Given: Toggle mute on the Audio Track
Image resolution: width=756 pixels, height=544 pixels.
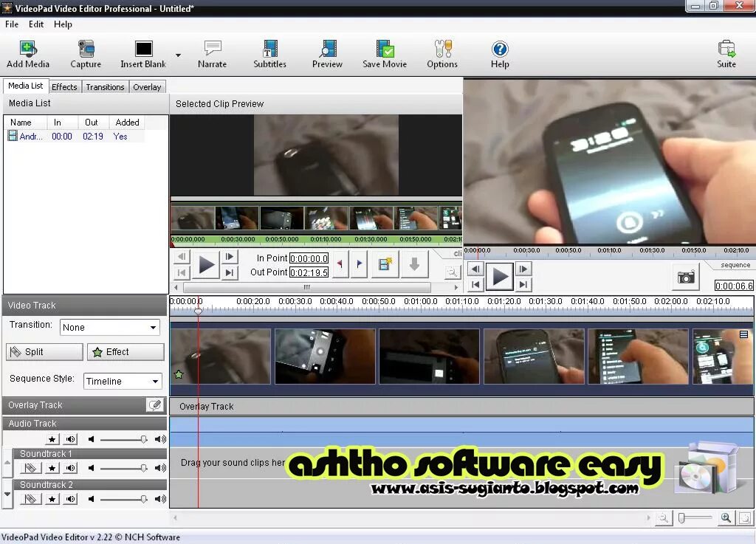Looking at the screenshot, I should click(70, 439).
